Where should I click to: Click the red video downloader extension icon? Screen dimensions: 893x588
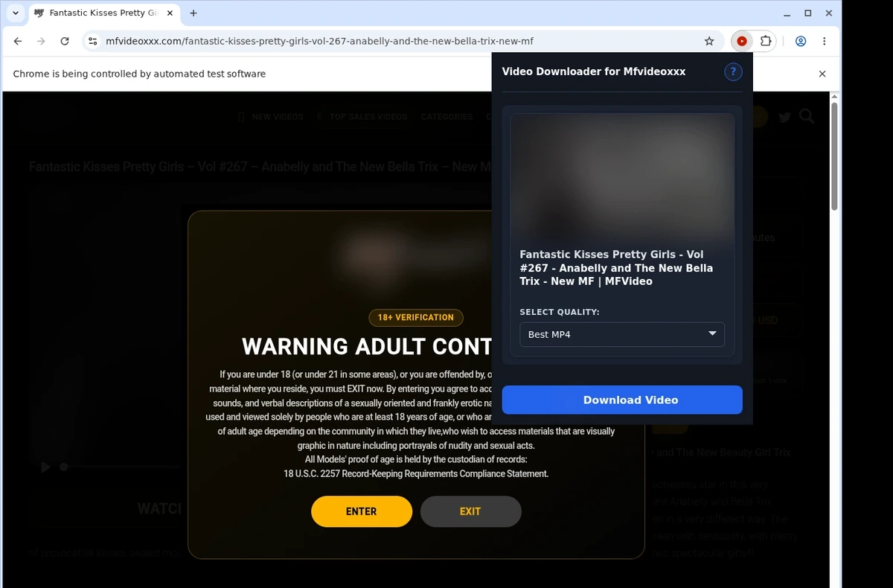pos(741,41)
